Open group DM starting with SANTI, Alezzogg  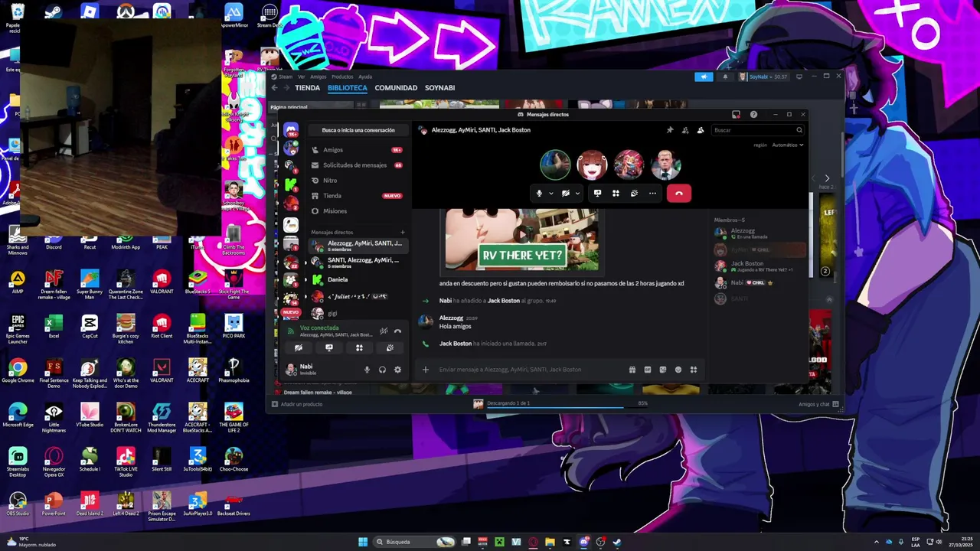tap(358, 262)
